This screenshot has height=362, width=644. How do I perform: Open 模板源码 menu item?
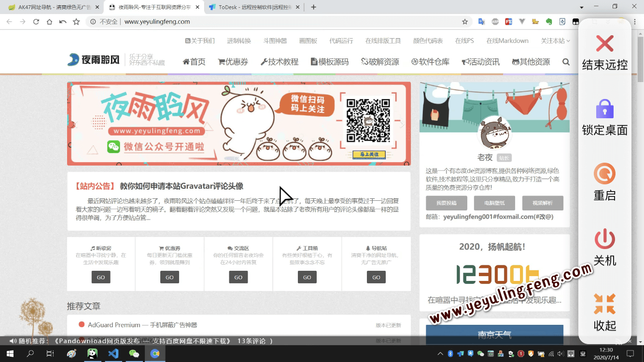coord(330,62)
